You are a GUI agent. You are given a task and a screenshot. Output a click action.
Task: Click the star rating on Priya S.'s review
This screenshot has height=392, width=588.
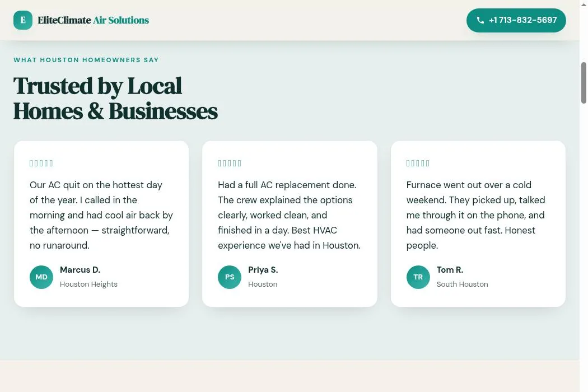(x=230, y=163)
